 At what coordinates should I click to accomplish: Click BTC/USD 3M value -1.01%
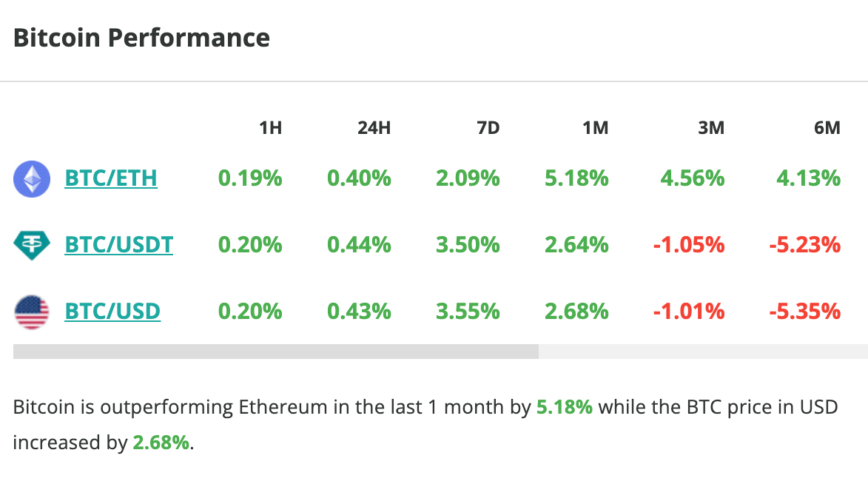(688, 311)
